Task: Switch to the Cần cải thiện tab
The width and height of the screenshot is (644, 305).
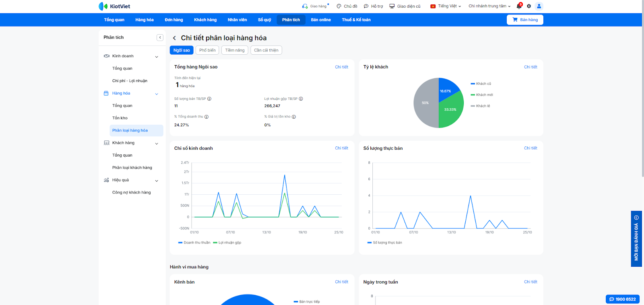Action: point(266,50)
